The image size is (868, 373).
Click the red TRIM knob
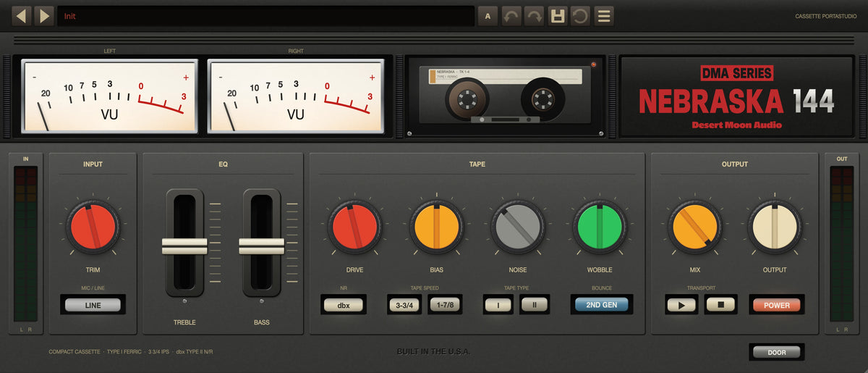coord(93,227)
